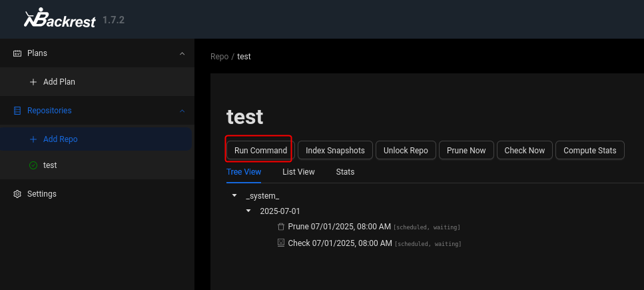
Task: Click the green check status icon for test
Action: pyautogui.click(x=33, y=165)
